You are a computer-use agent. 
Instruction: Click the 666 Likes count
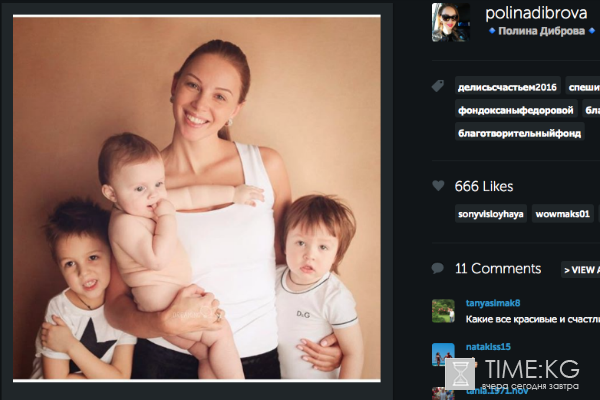click(x=484, y=186)
